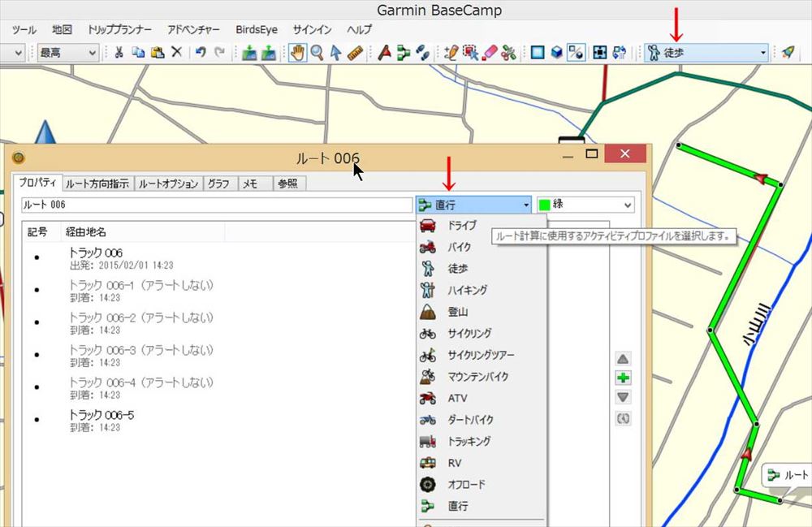Select the Zoom magnifier tool
Image resolution: width=812 pixels, height=527 pixels.
pyautogui.click(x=317, y=52)
